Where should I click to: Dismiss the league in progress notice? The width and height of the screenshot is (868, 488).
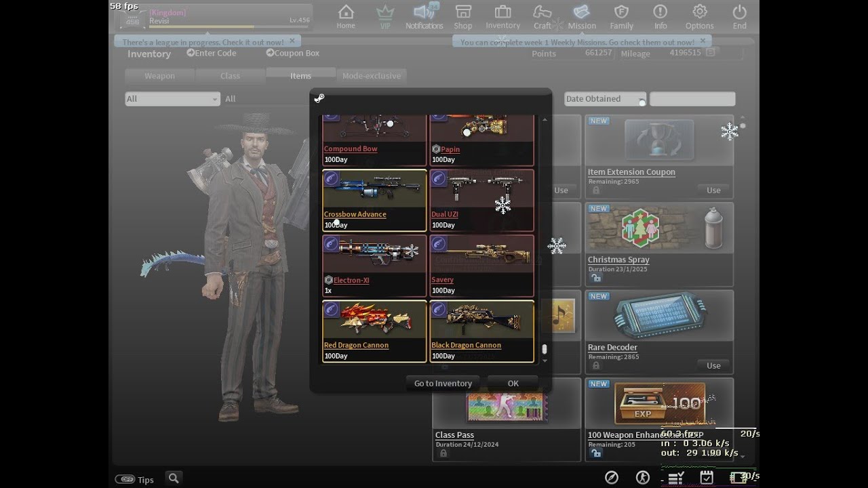tap(292, 41)
